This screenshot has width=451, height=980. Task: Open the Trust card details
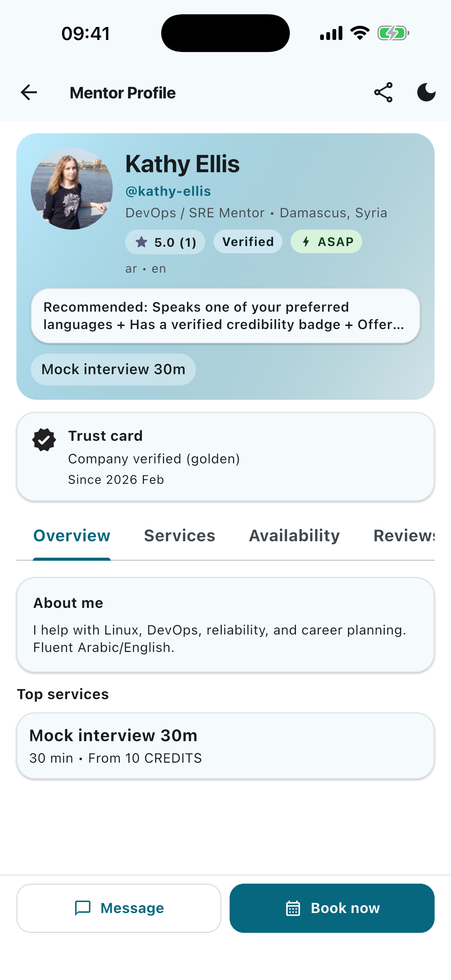(x=225, y=457)
